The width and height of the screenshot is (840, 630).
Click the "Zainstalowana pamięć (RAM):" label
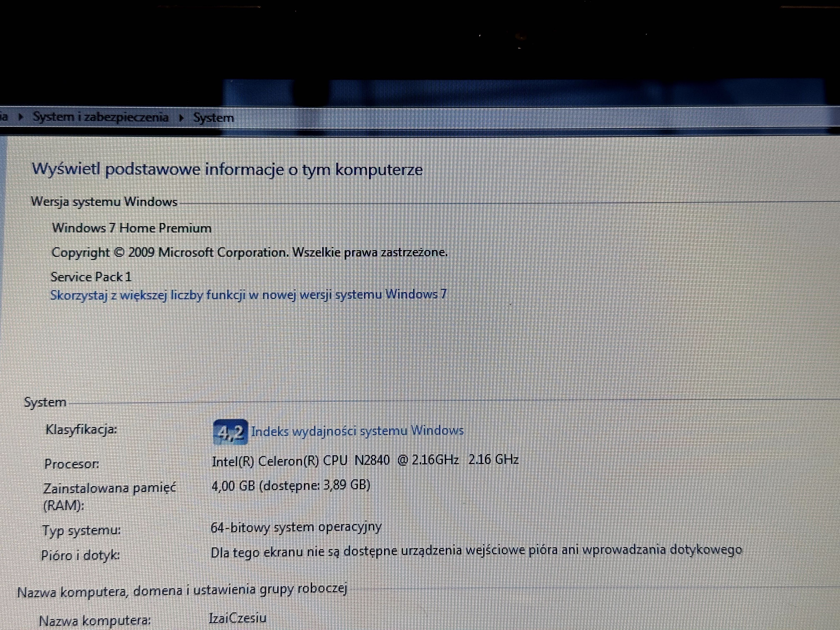[x=109, y=497]
